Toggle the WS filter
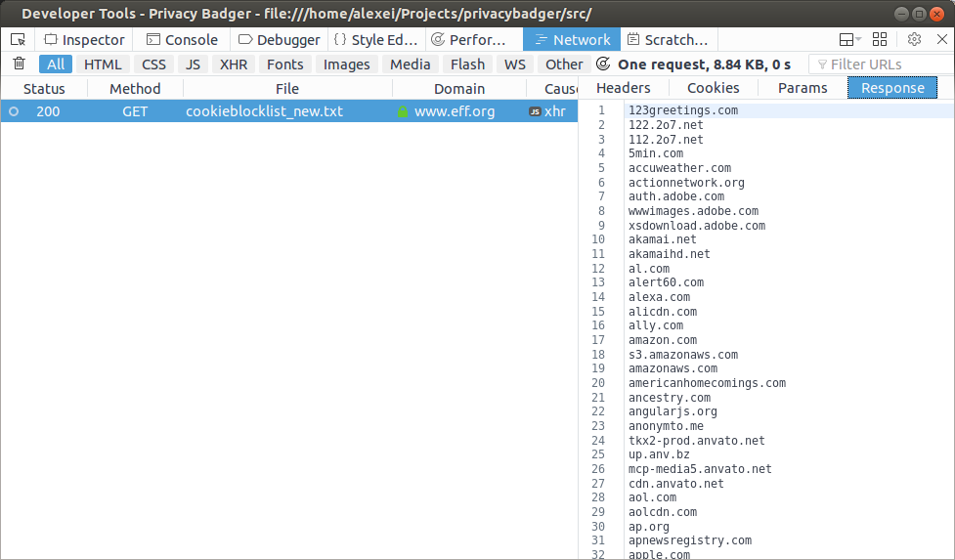This screenshot has width=955, height=560. [x=515, y=64]
